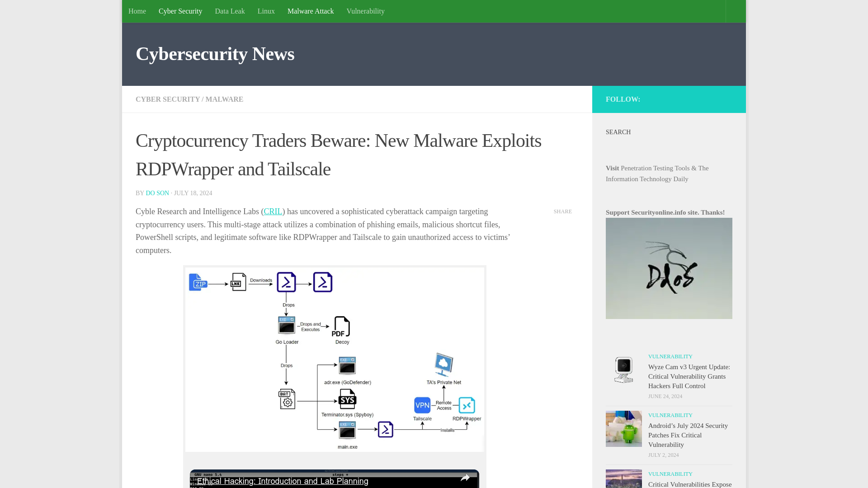Click the Cybersecurity News site title

point(215,54)
